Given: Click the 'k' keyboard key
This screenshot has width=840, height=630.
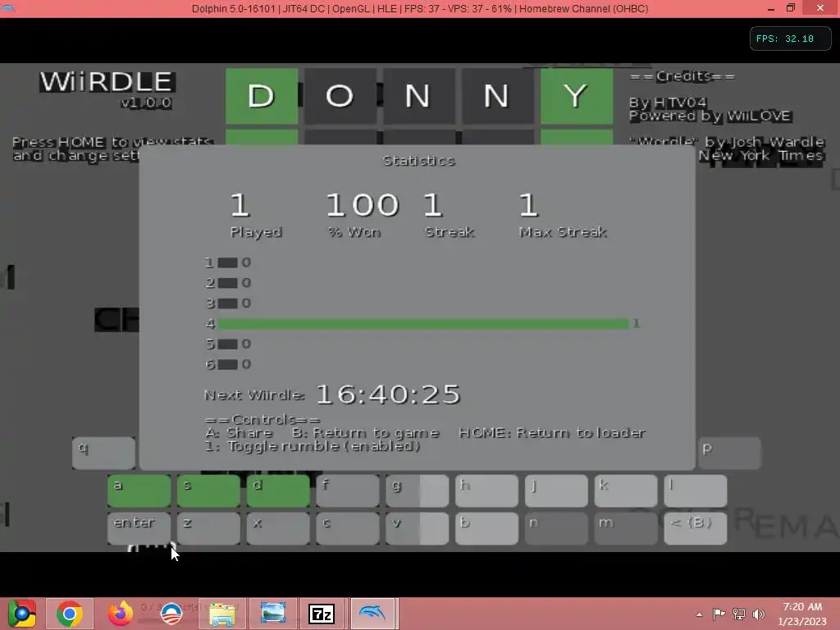Looking at the screenshot, I should point(626,491).
